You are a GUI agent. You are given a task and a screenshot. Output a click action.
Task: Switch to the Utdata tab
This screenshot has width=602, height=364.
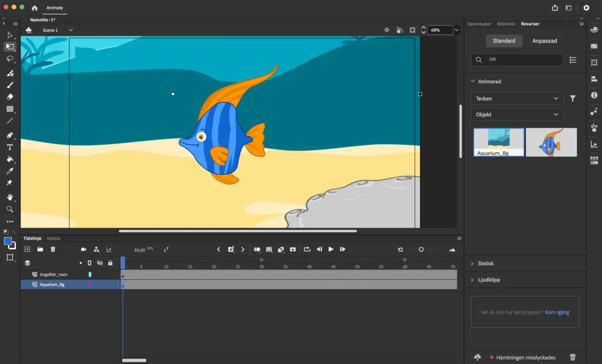click(x=54, y=238)
